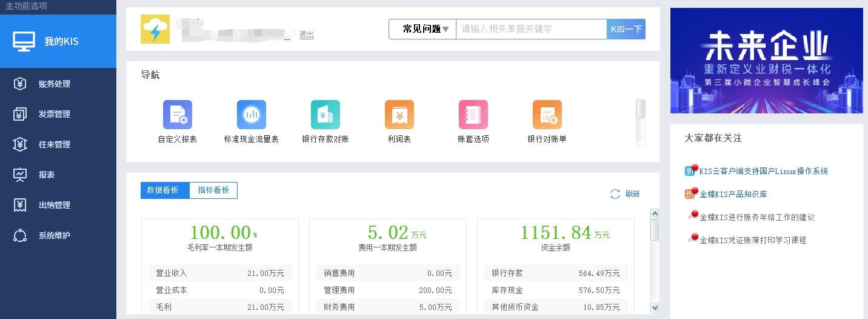Select the 账务处理 sidebar icon
This screenshot has height=319, width=868.
[x=20, y=84]
